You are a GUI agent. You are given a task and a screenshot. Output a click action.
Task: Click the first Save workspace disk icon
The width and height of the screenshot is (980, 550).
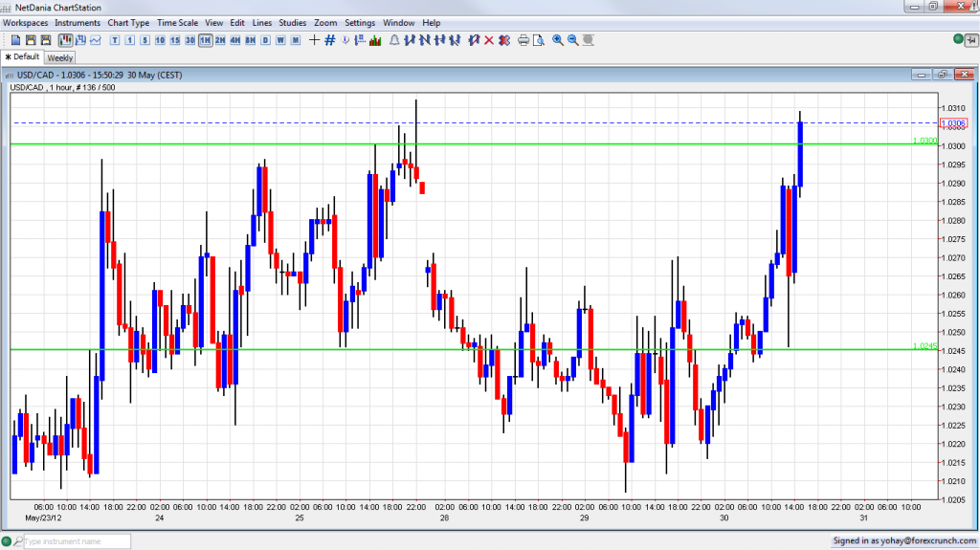click(31, 40)
